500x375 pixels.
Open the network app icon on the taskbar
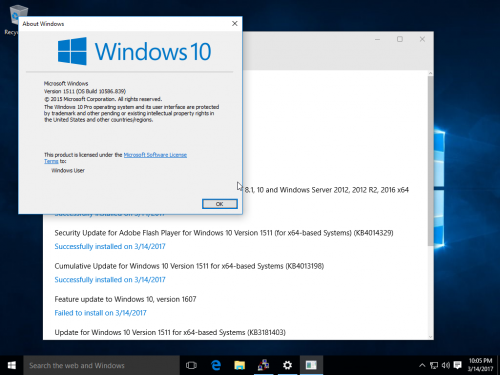coord(263,365)
